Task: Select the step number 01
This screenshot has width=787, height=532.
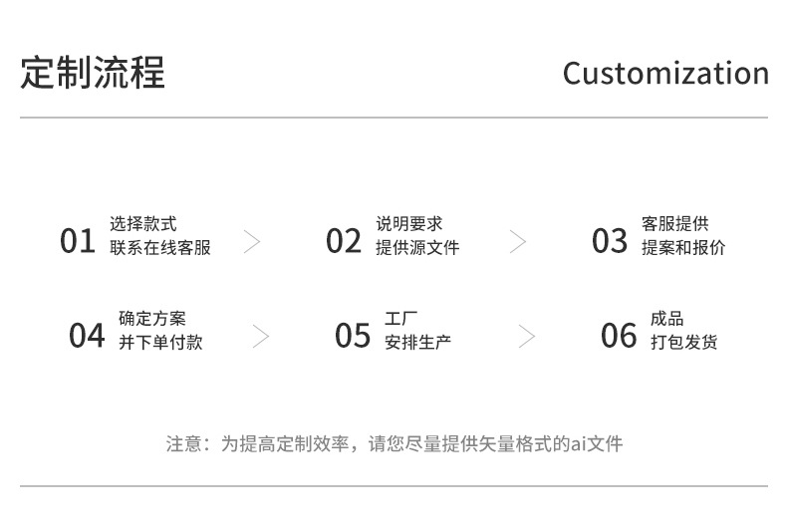Action: 77,241
